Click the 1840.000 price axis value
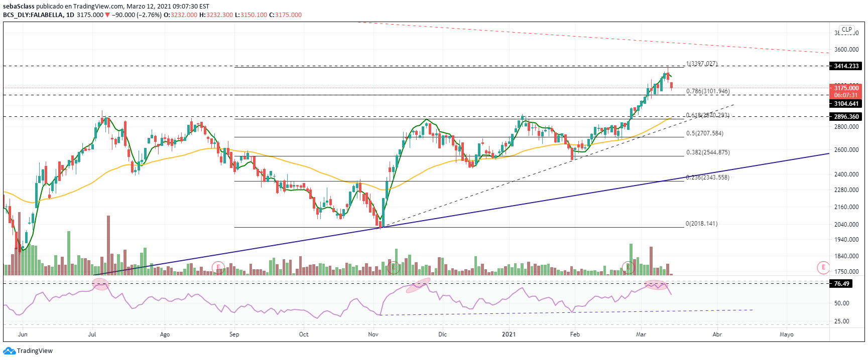The width and height of the screenshot is (868, 360). pyautogui.click(x=846, y=256)
